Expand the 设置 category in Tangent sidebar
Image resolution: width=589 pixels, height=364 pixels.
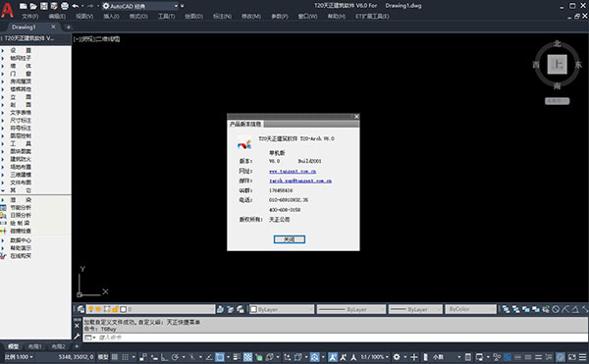[x=21, y=50]
